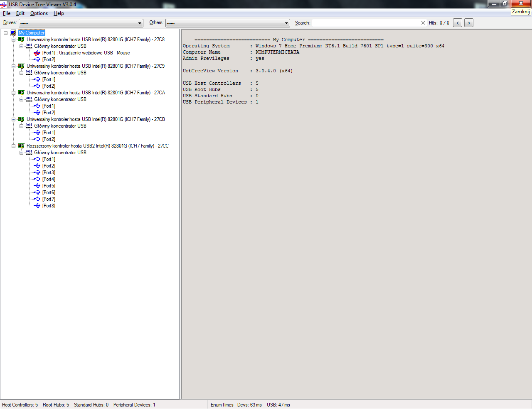This screenshot has width=532, height=409.
Task: Clear the search box with X
Action: [x=423, y=23]
